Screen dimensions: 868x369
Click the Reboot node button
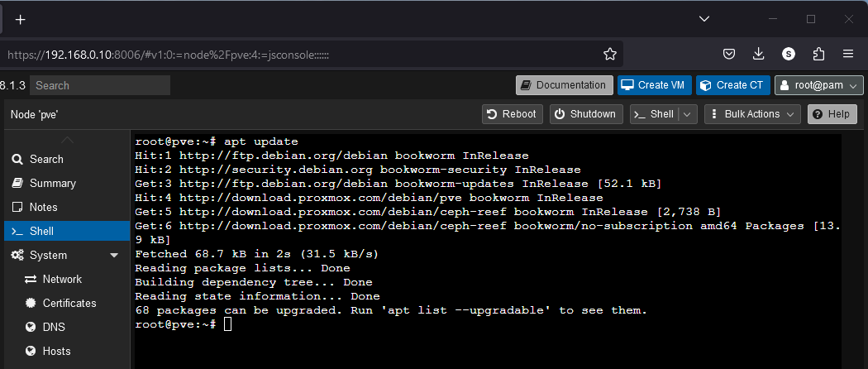click(x=512, y=114)
